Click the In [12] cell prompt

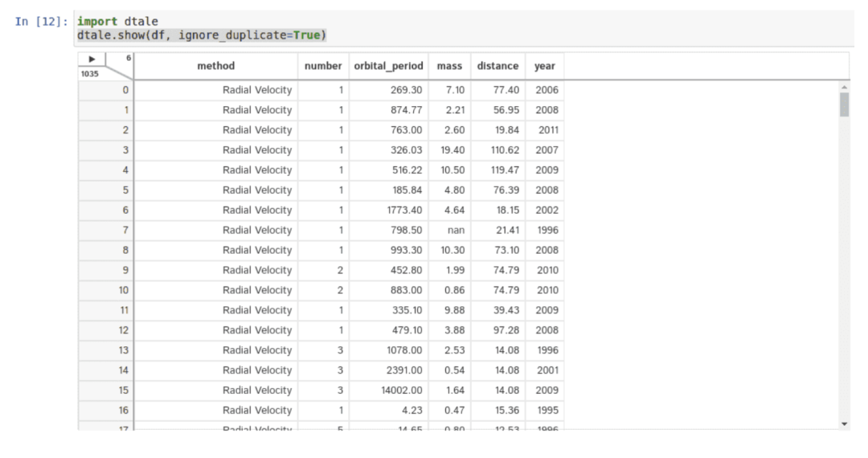(42, 22)
